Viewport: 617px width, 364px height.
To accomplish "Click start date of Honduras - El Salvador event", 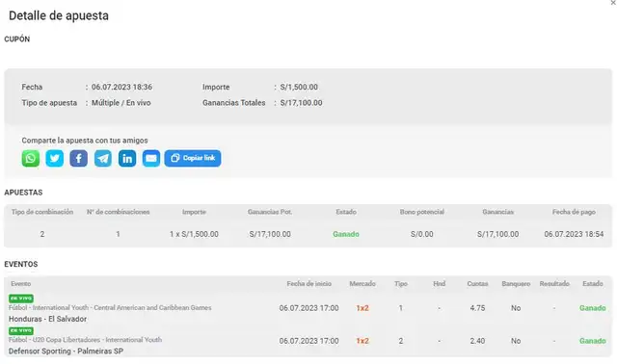I will tap(308, 308).
